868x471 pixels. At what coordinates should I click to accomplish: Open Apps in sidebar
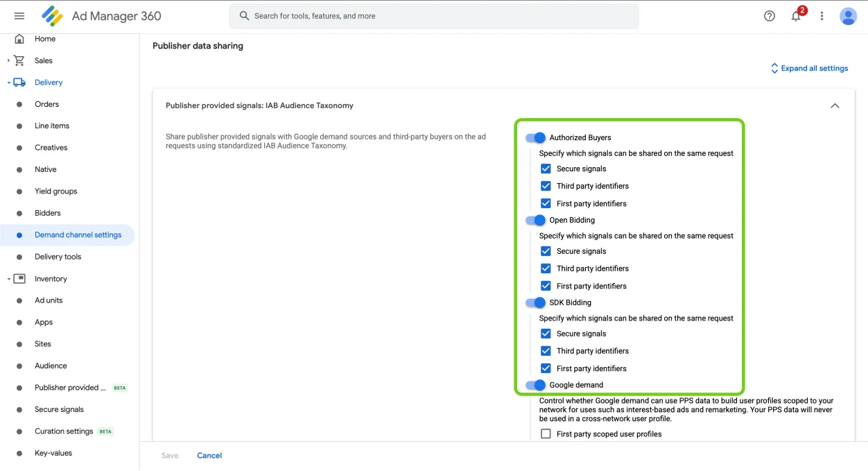point(44,323)
